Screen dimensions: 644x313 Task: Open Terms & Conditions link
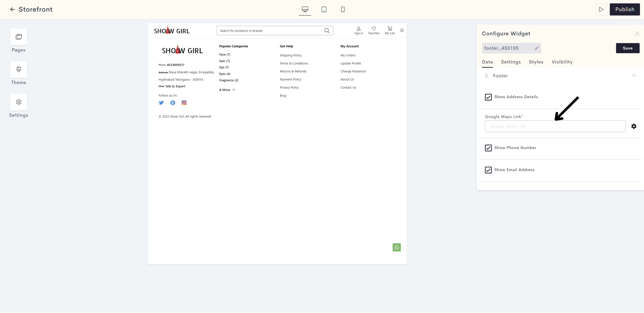tap(294, 63)
